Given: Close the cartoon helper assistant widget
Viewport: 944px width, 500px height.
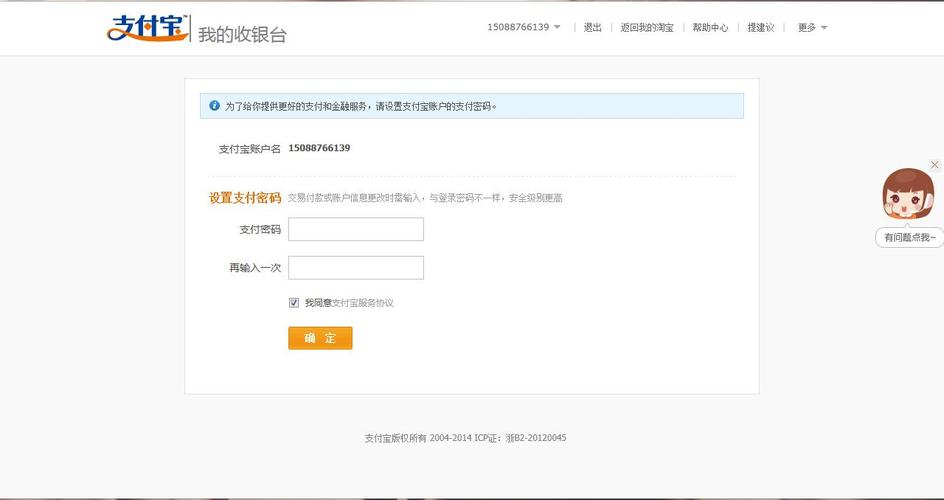Looking at the screenshot, I should click(934, 165).
